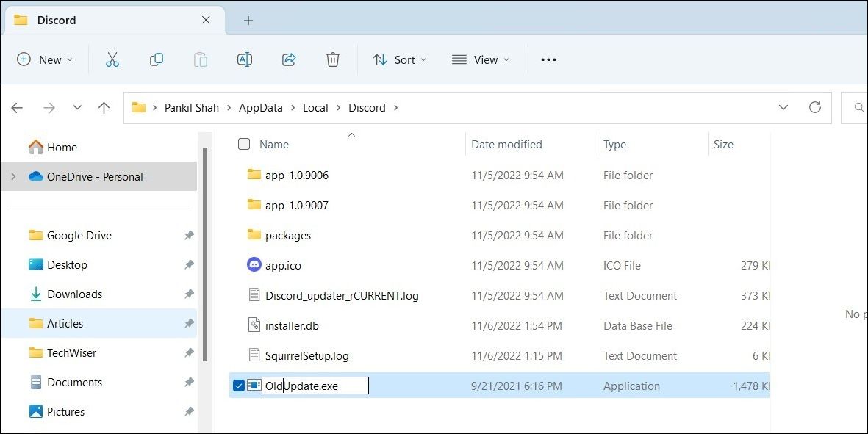Toggle the select-all checkbox in header
868x434 pixels.
243,144
